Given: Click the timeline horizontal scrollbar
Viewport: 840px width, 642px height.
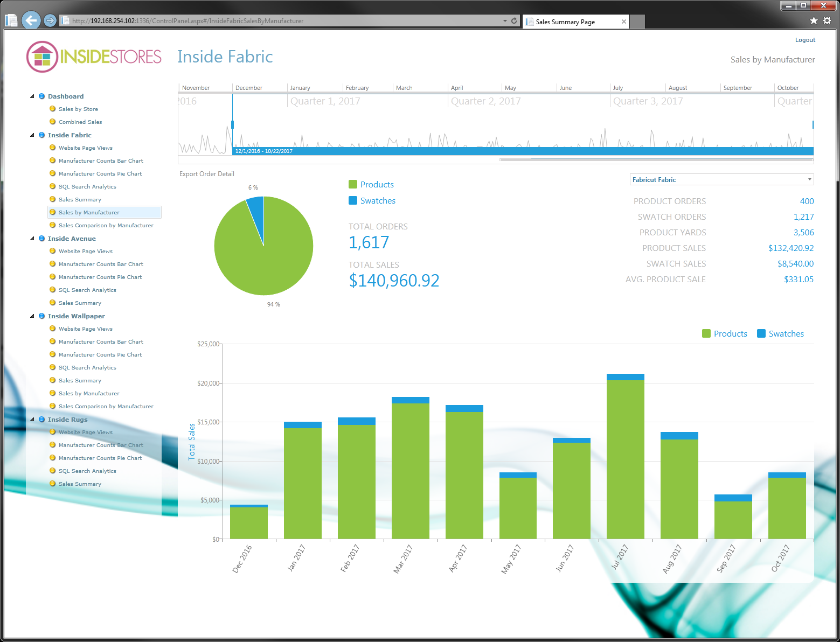Looking at the screenshot, I should pos(656,159).
